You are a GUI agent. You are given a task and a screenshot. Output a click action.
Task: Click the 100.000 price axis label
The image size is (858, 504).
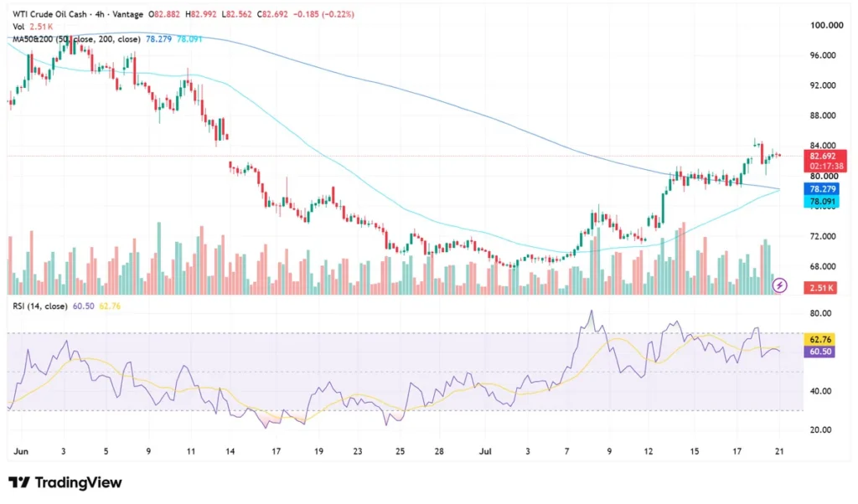coord(826,25)
